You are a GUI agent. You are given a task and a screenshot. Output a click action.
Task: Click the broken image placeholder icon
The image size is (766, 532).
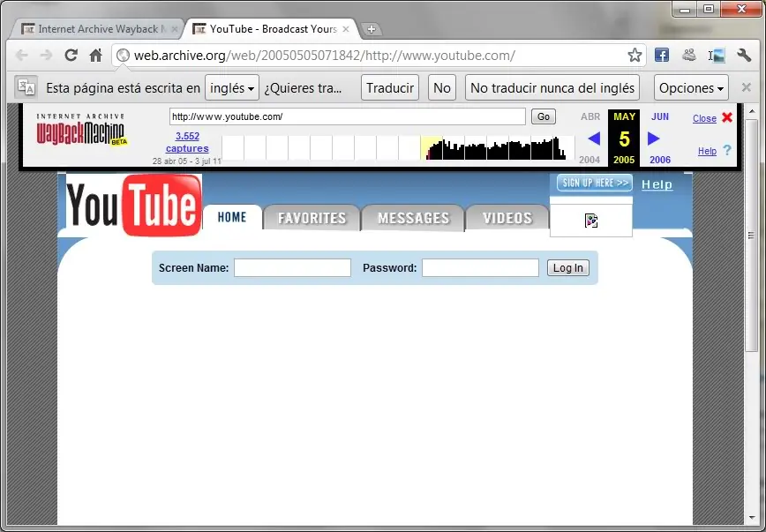591,221
